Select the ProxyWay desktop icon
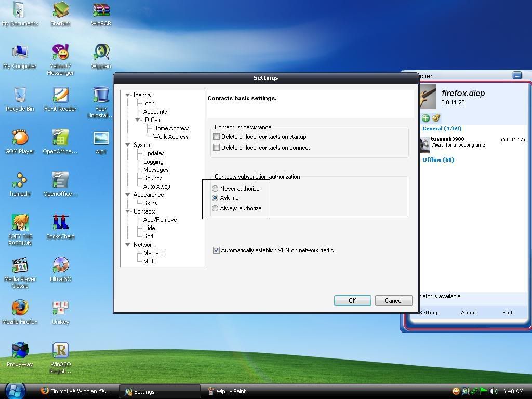The width and height of the screenshot is (532, 399). coord(20,354)
